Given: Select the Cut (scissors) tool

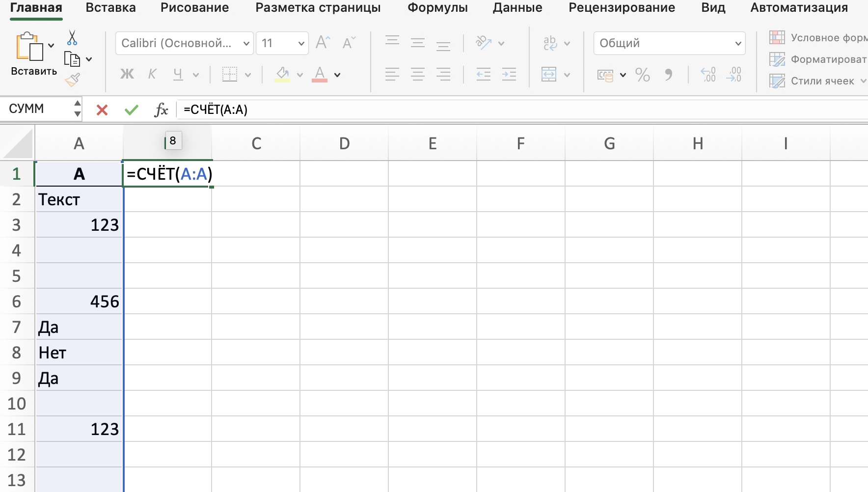Looking at the screenshot, I should (72, 38).
